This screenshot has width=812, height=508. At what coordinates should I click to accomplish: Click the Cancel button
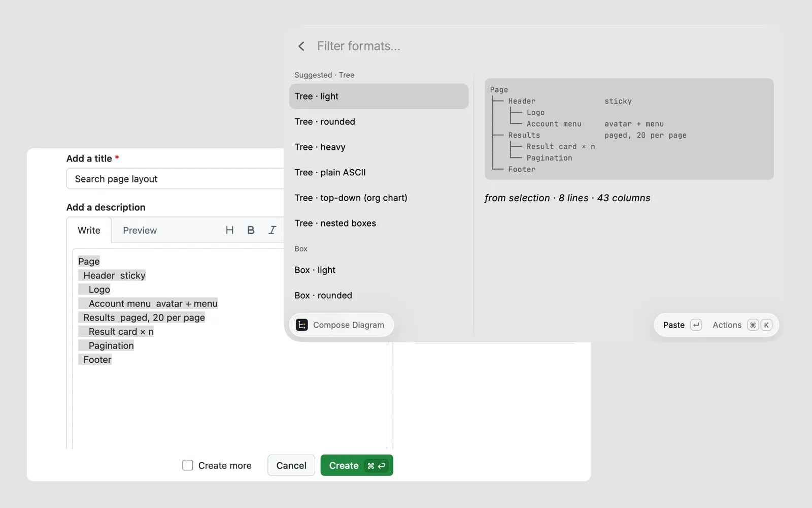coord(291,465)
